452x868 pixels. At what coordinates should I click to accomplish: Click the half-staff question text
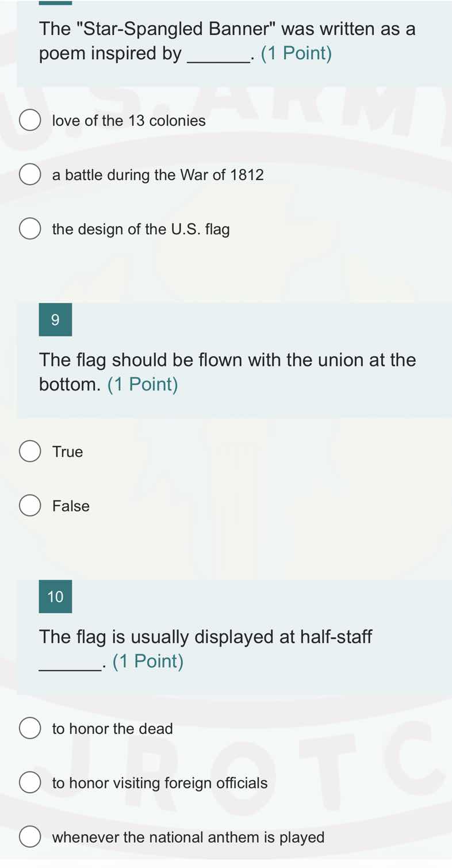pos(205,636)
